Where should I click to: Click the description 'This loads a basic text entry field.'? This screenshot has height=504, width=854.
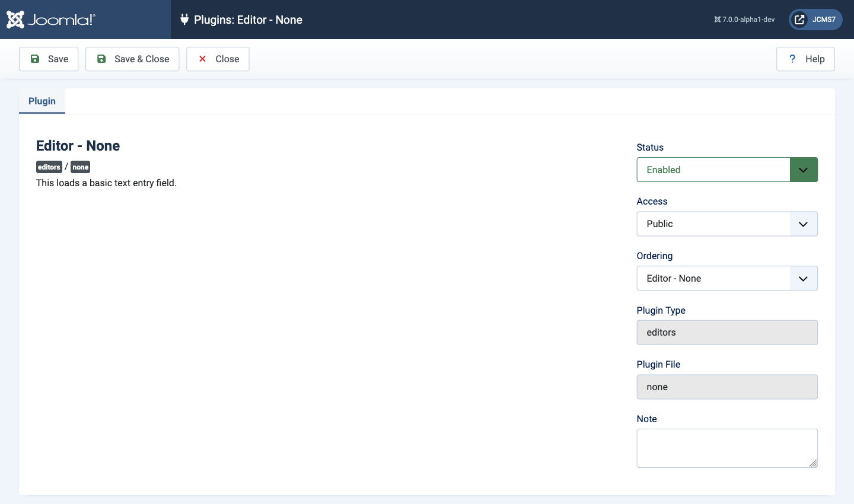(106, 183)
